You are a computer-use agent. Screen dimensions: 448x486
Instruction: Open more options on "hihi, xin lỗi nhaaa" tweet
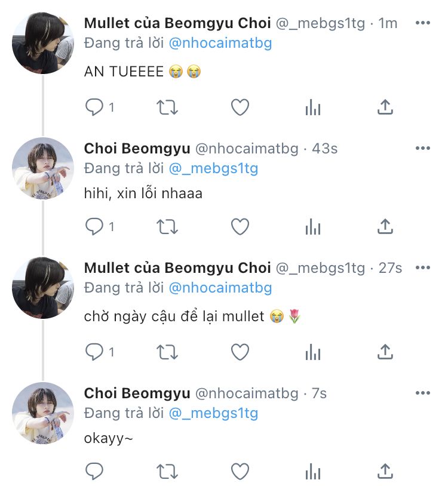(x=423, y=149)
